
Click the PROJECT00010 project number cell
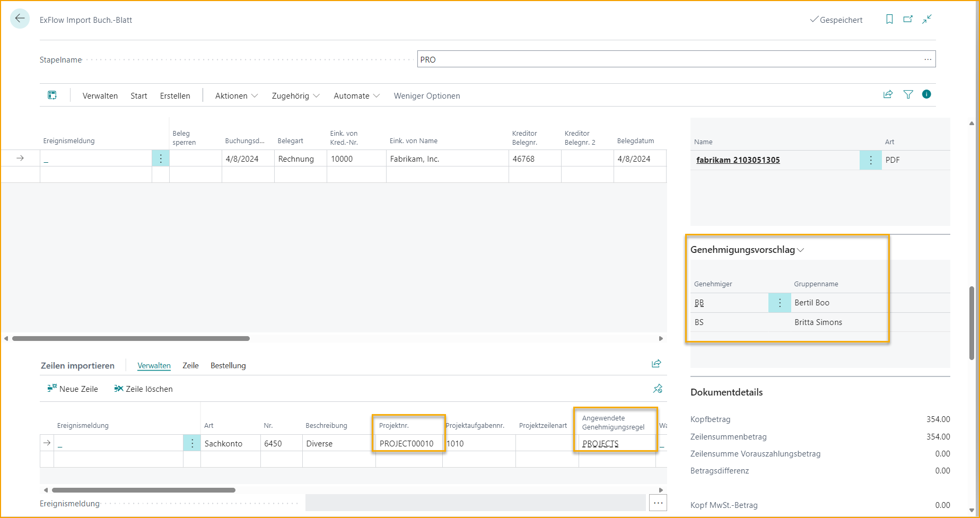pyautogui.click(x=409, y=443)
